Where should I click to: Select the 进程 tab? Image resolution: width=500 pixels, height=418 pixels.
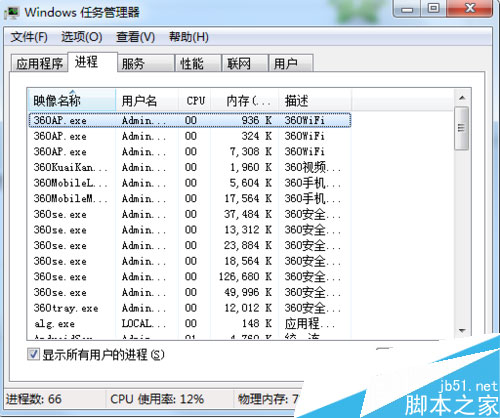point(93,62)
